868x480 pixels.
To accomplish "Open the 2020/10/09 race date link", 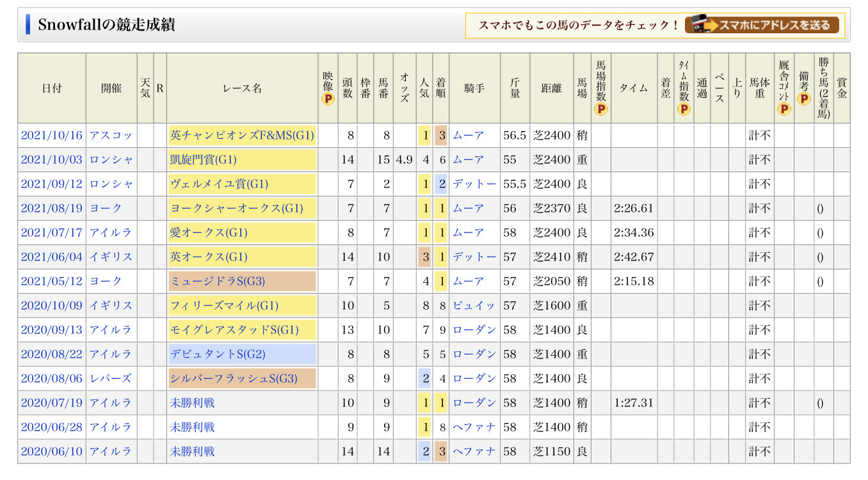I will pos(52,306).
